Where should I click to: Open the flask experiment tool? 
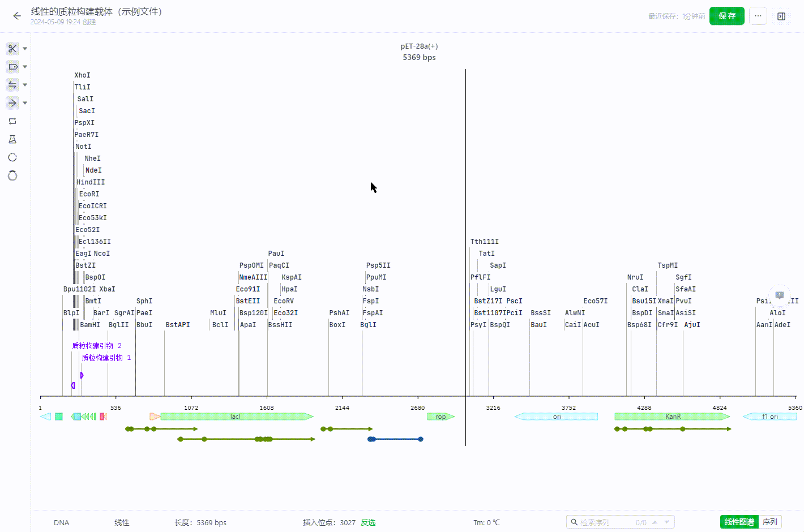[12, 139]
